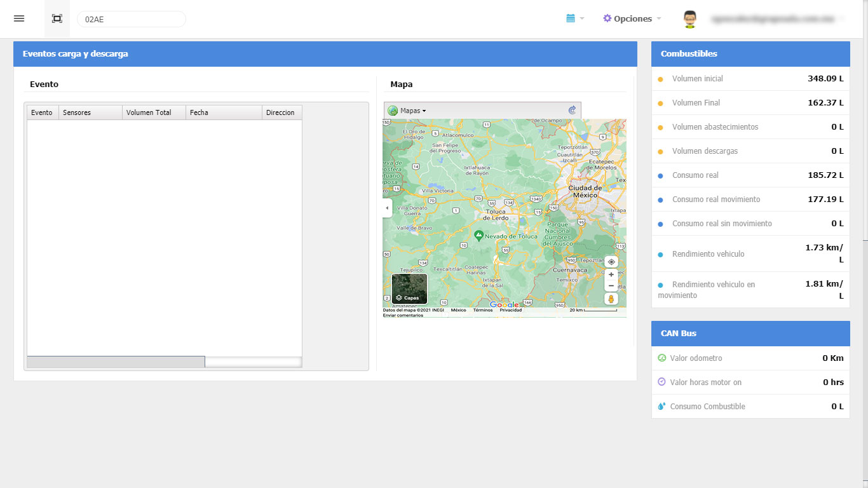The height and width of the screenshot is (488, 868).
Task: Open the map Términos link
Action: 482,310
